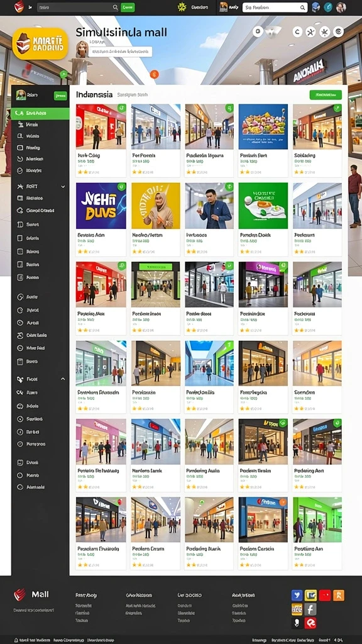Click the yellow-green sun icon in the top bar
The height and width of the screenshot is (644, 362).
(182, 7)
